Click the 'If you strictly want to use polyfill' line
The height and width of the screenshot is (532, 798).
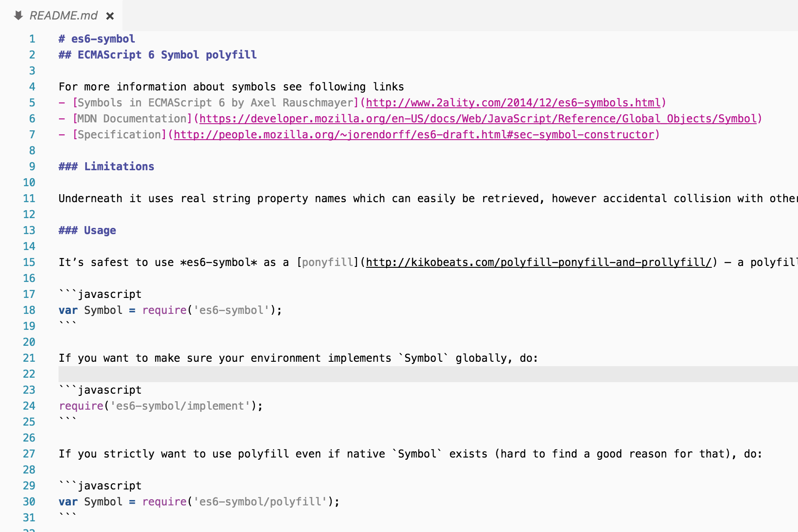coord(411,454)
